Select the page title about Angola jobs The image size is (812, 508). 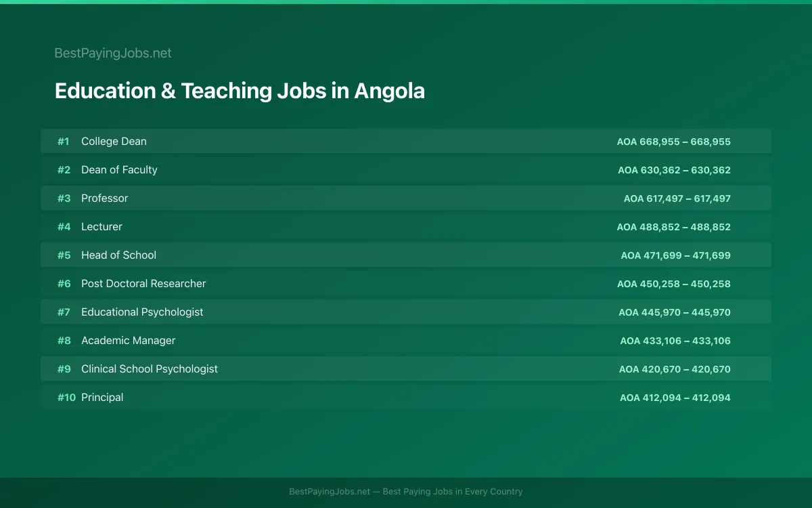240,91
